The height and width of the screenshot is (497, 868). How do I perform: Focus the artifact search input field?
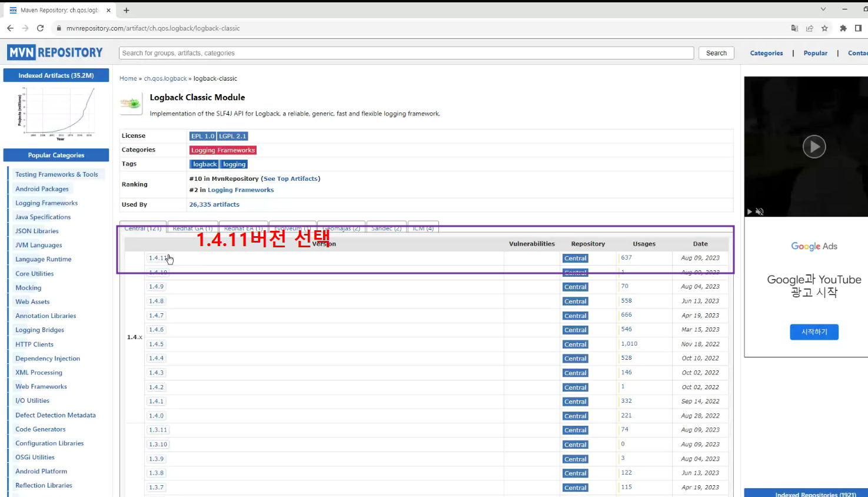406,53
